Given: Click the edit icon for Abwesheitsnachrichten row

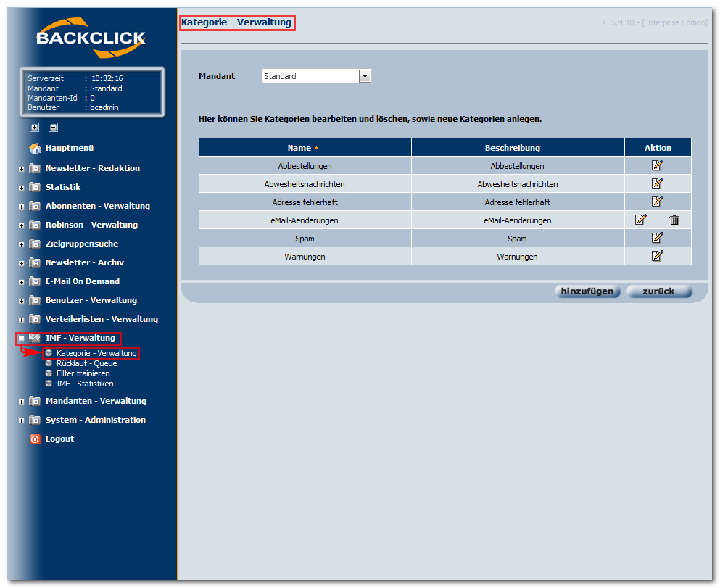Looking at the screenshot, I should (657, 183).
